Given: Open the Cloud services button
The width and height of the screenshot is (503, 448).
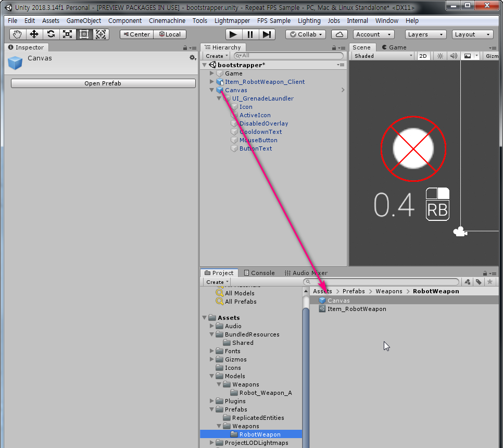Looking at the screenshot, I should pyautogui.click(x=339, y=34).
